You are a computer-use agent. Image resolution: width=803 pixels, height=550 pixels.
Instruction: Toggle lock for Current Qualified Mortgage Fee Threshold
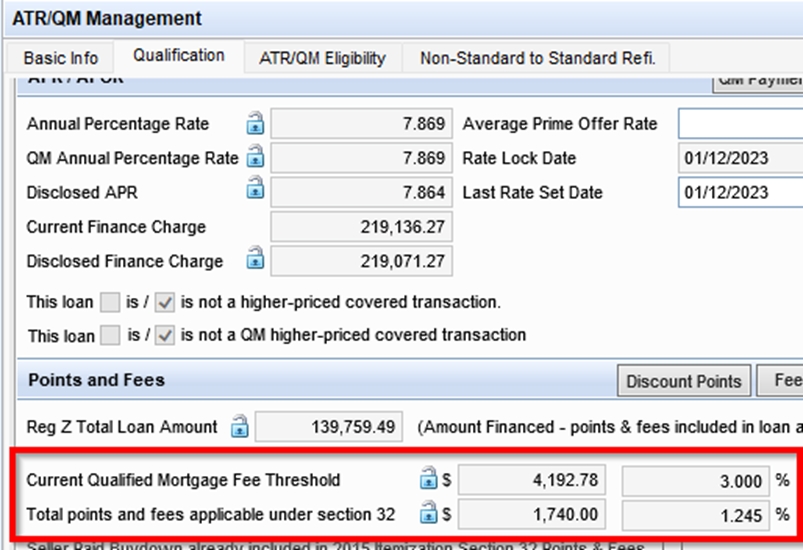point(428,480)
